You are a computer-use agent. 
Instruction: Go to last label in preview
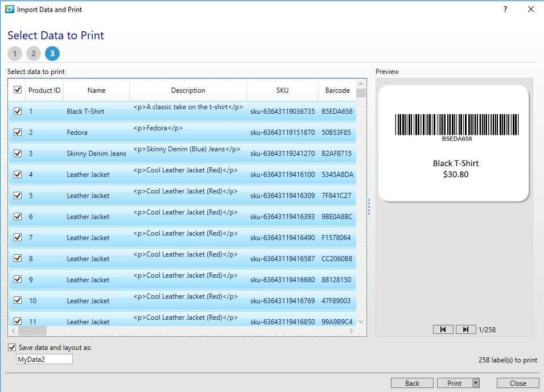[465, 329]
